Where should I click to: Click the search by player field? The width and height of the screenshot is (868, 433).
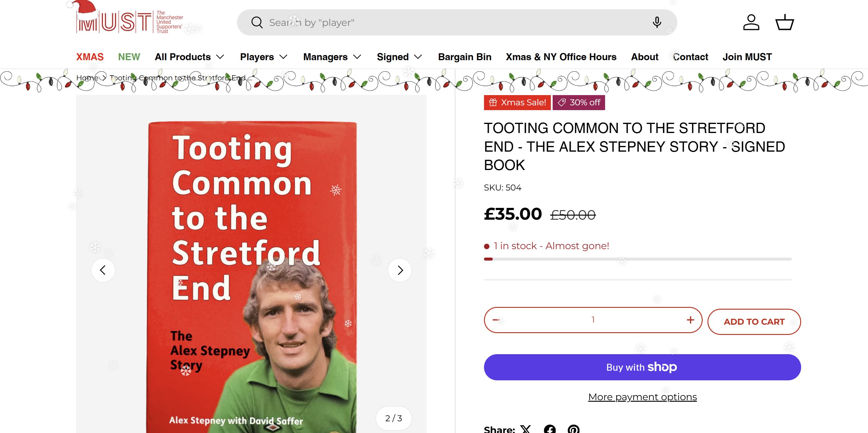tap(438, 23)
